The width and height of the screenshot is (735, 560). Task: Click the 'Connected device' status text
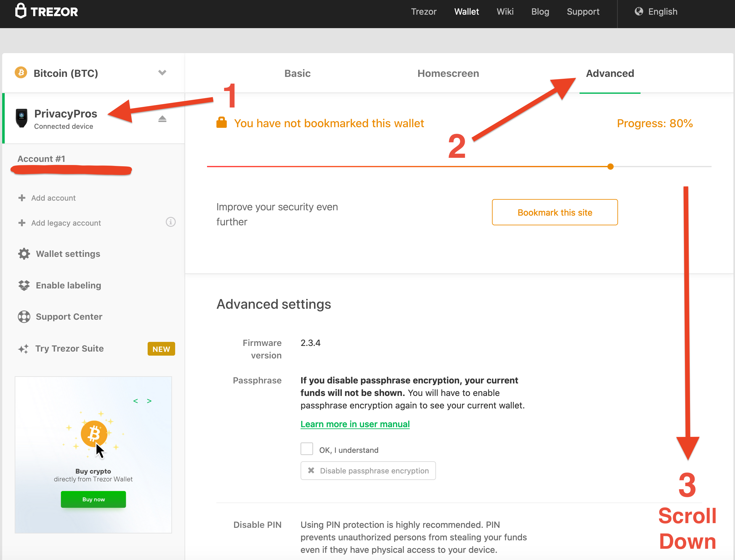[63, 126]
